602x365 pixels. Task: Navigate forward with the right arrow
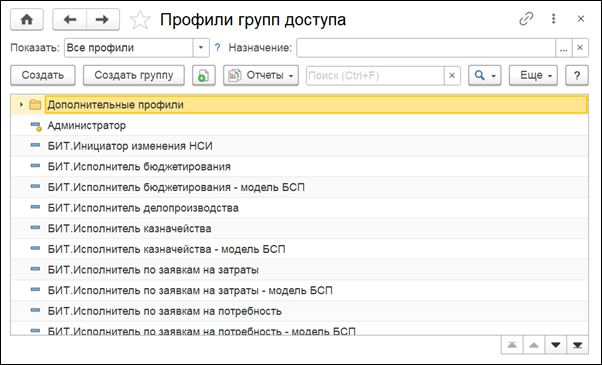coord(103,19)
